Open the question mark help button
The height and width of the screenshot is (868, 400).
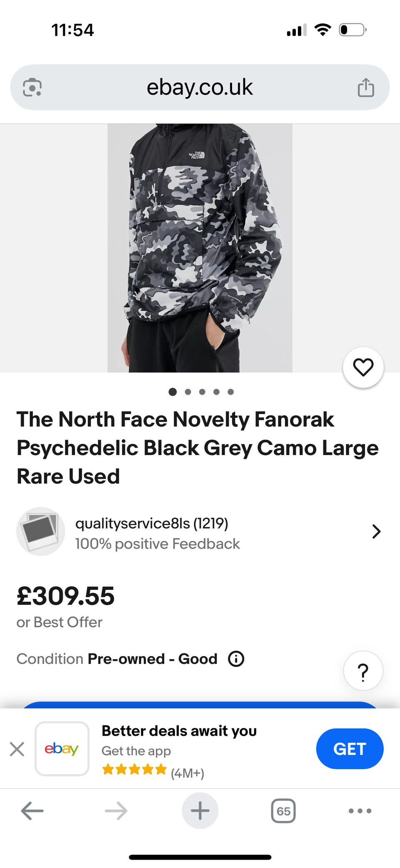[363, 671]
